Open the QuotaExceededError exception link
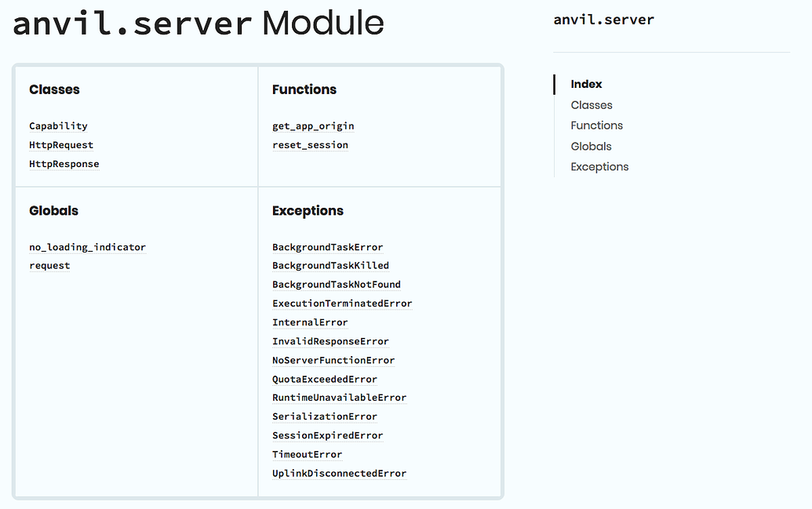Image resolution: width=812 pixels, height=509 pixels. [x=324, y=380]
